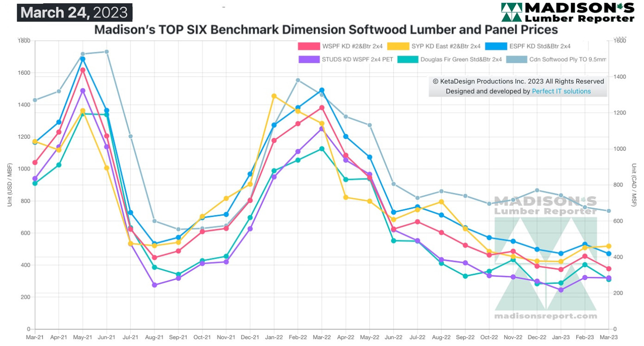The image size is (644, 346).
Task: Click the March 24, 2023 date label
Action: pyautogui.click(x=75, y=13)
